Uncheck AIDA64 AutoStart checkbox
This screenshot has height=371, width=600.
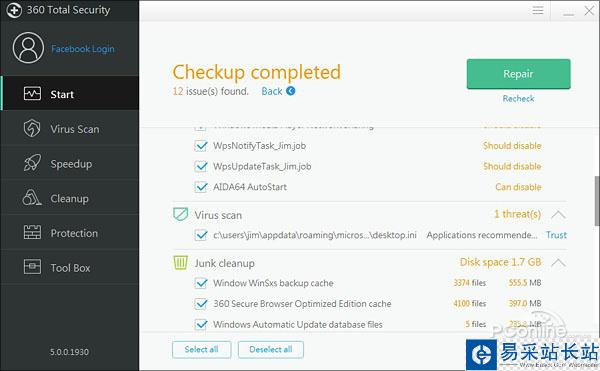tap(201, 187)
